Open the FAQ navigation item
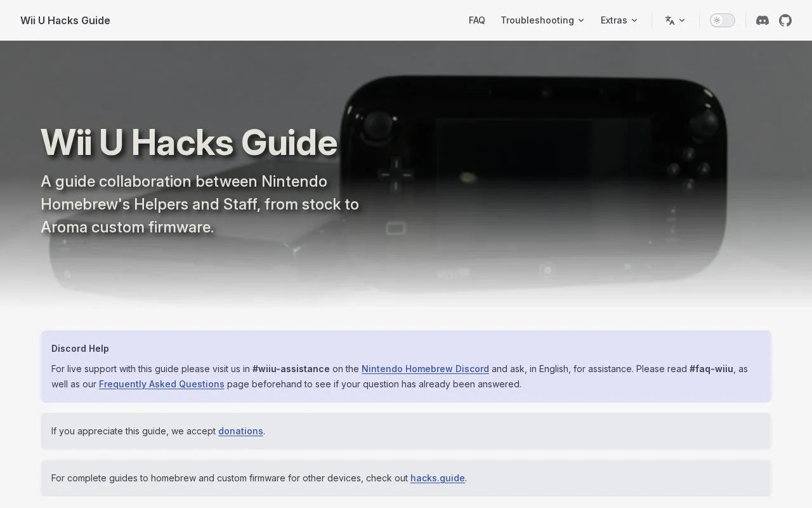812x508 pixels. (x=477, y=20)
